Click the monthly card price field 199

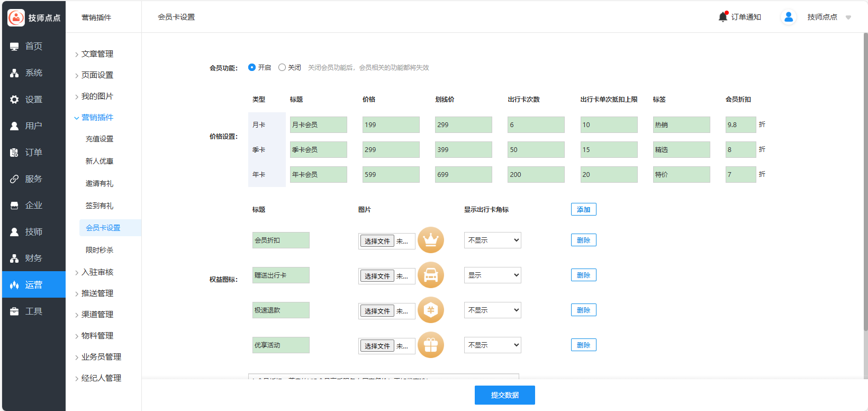click(x=391, y=125)
